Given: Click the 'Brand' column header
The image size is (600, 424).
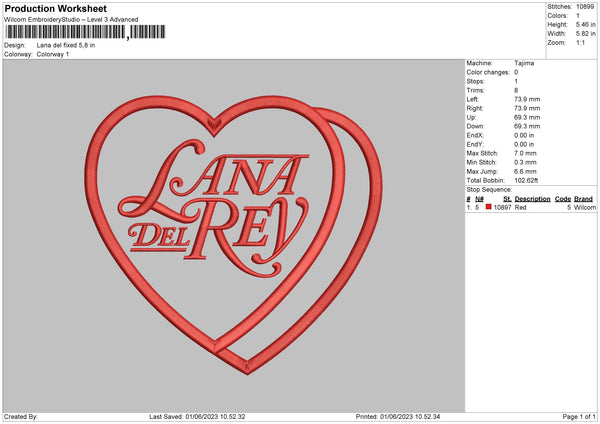Looking at the screenshot, I should (583, 199).
